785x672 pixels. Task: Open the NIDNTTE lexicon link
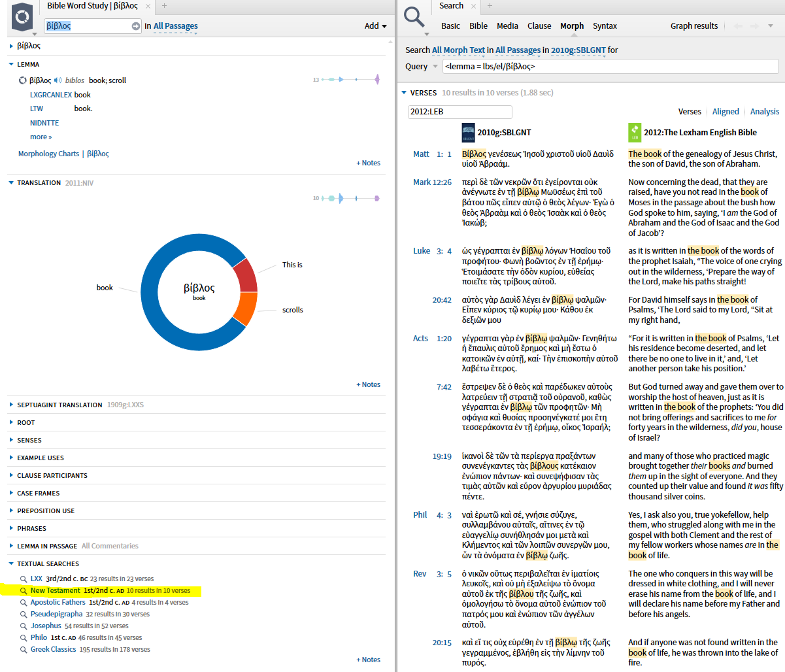44,123
